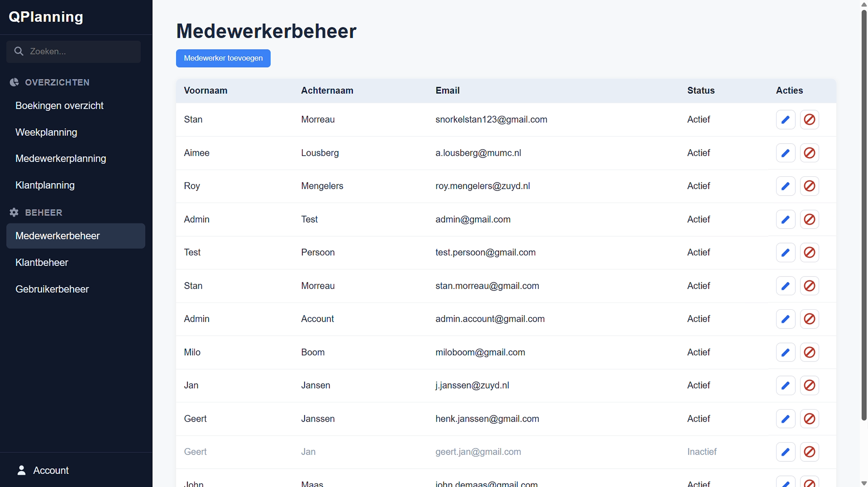
Task: Click the Status column header
Action: 701,91
